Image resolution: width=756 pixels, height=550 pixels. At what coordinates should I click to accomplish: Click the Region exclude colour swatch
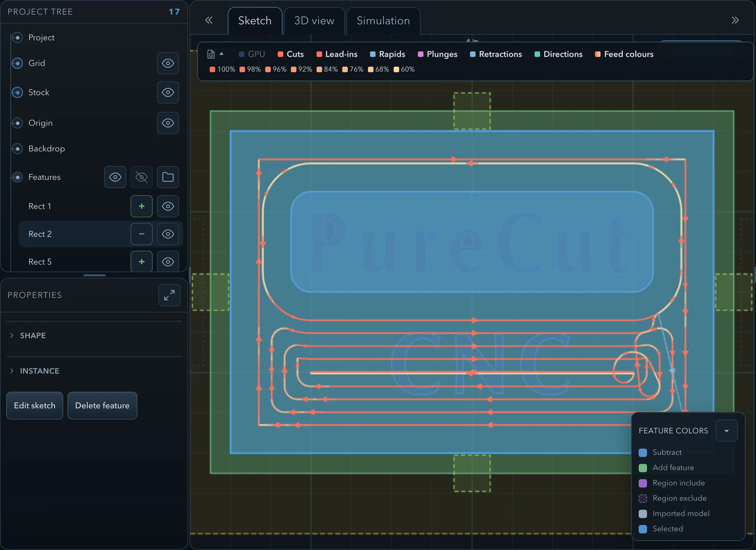pos(643,499)
